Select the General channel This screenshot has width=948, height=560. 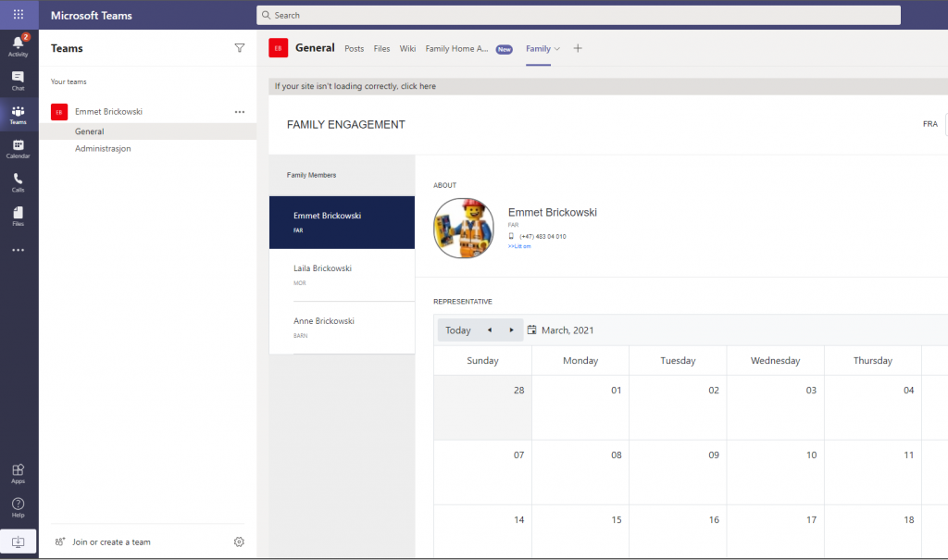pos(148,131)
